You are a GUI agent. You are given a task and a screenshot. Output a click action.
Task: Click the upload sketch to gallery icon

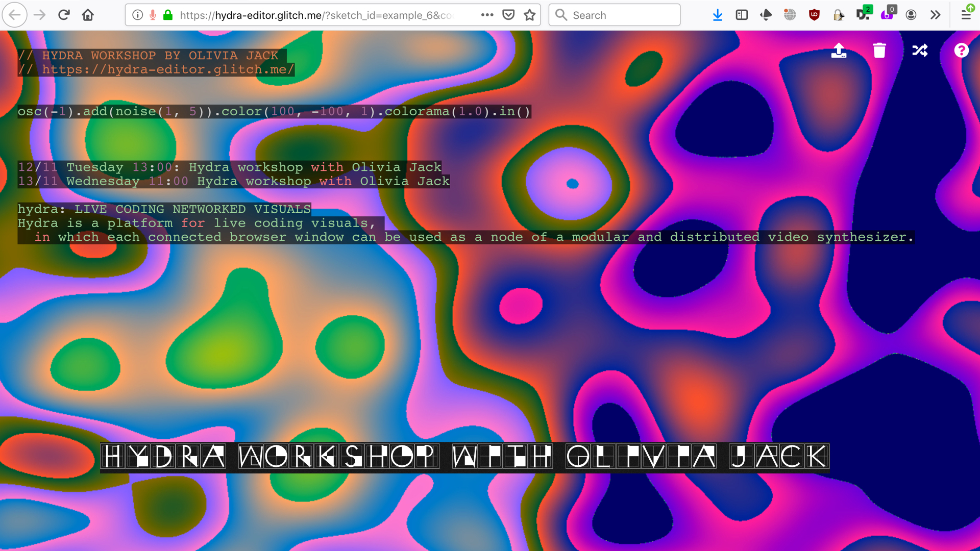tap(839, 51)
